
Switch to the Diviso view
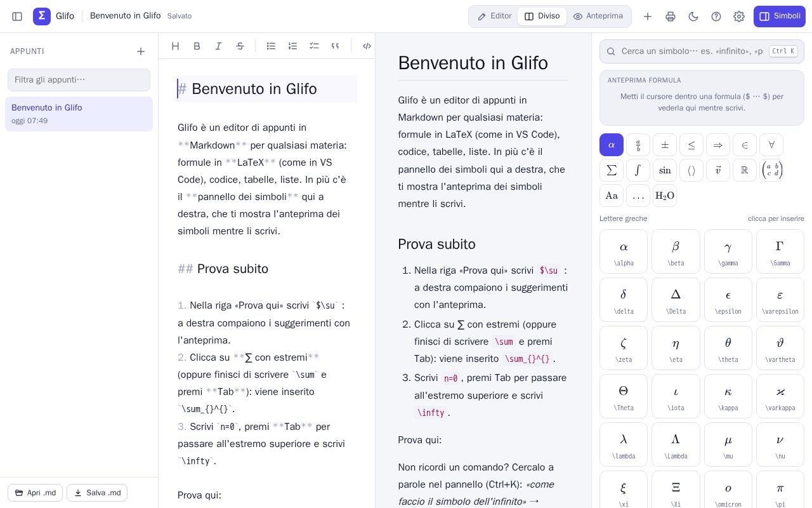click(x=542, y=17)
